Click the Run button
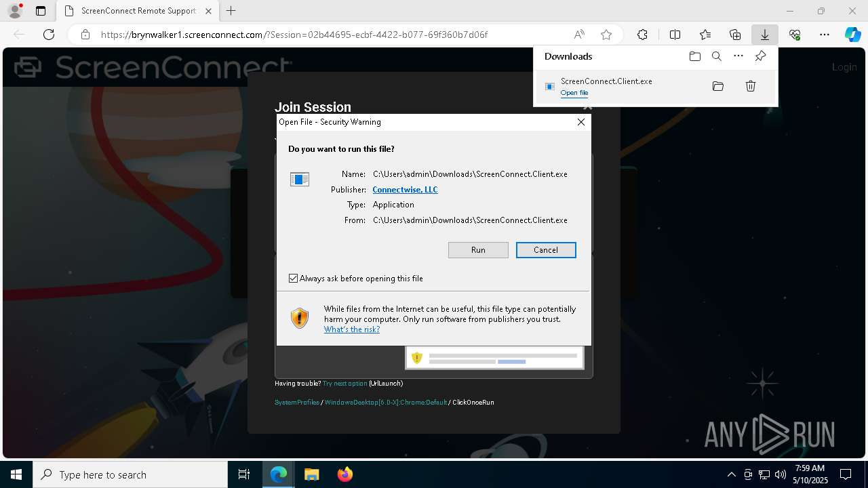This screenshot has width=868, height=488. [478, 250]
